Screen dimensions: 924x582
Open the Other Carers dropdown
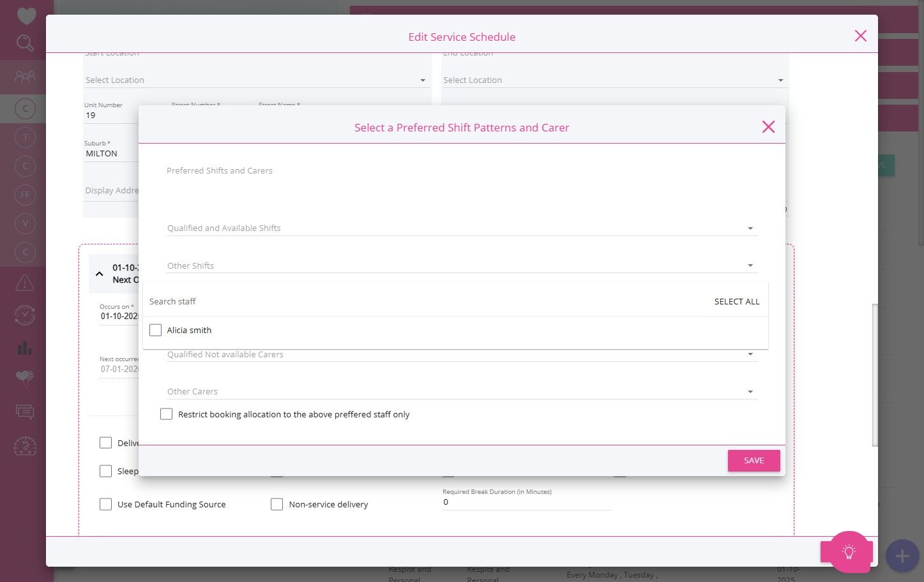point(462,391)
